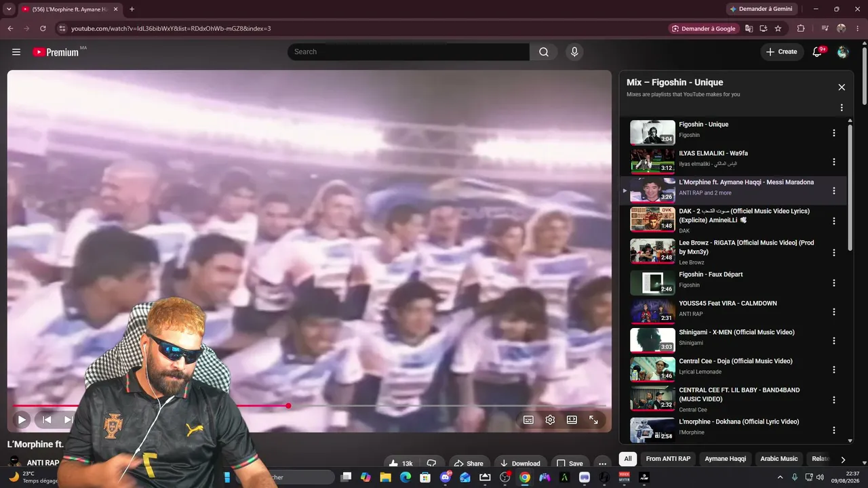Image resolution: width=868 pixels, height=488 pixels.
Task: Open the tab search dropdown
Action: [9, 9]
